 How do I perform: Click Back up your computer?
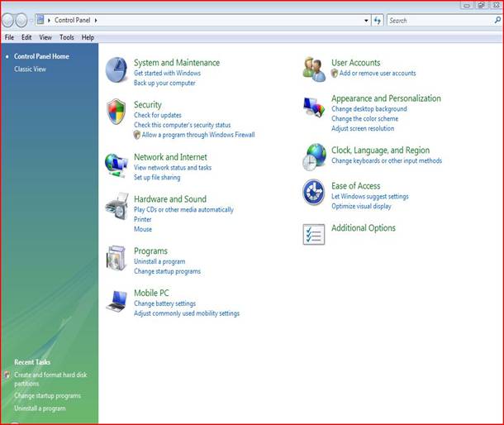point(164,83)
